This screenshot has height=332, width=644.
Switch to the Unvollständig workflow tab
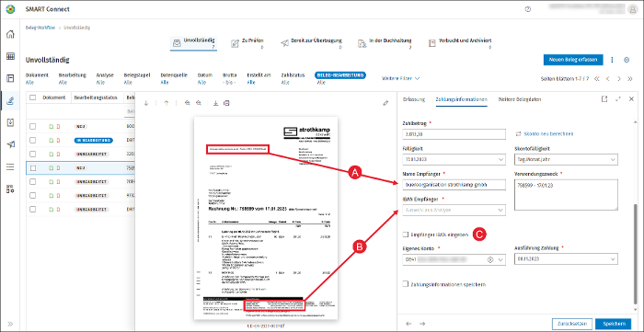click(194, 43)
